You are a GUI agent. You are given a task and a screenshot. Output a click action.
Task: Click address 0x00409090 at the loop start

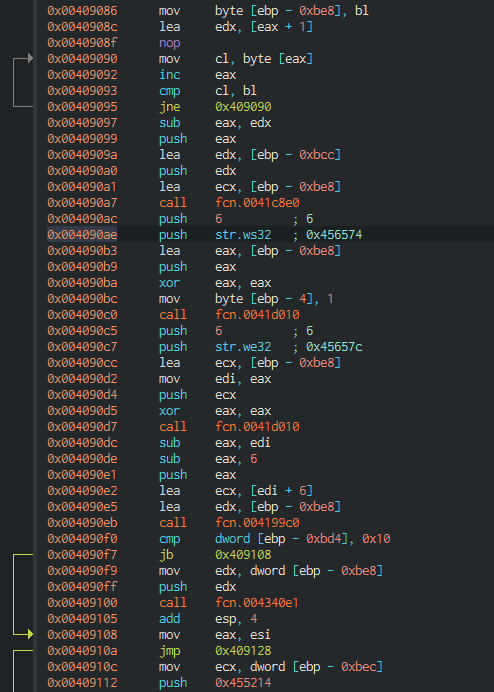[82, 59]
